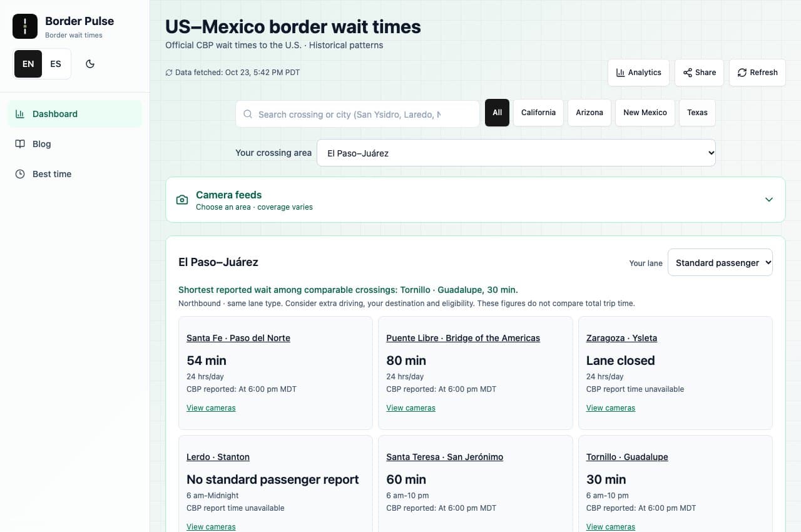The image size is (801, 532).
Task: Click the search magnifier icon
Action: (248, 115)
